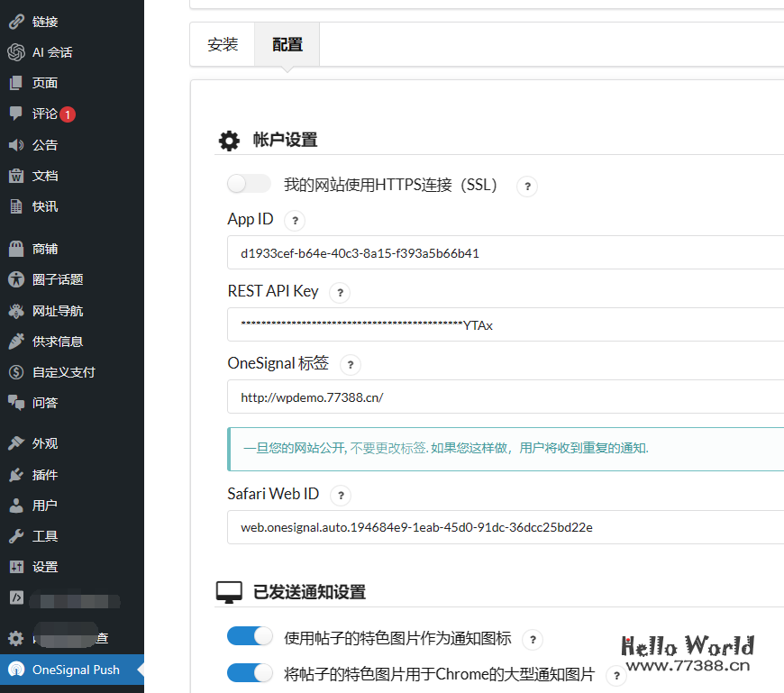The height and width of the screenshot is (693, 784).
Task: Click the 设置 sliders icon
Action: [16, 567]
